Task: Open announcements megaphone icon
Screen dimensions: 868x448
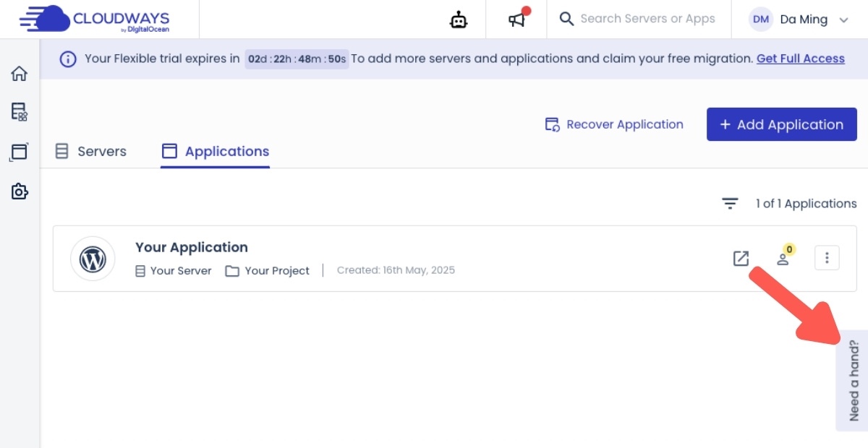Action: coord(516,20)
